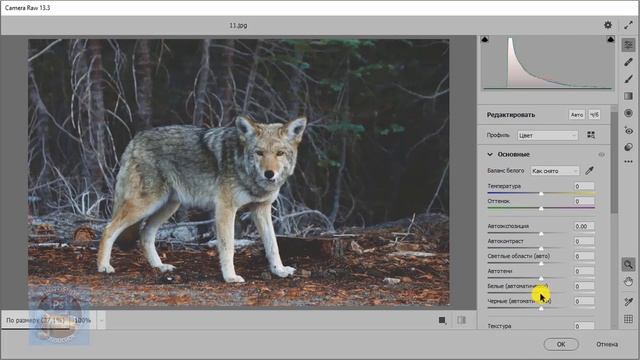Pick white balance eyedropper tool
The image size is (640, 360).
[x=589, y=171]
